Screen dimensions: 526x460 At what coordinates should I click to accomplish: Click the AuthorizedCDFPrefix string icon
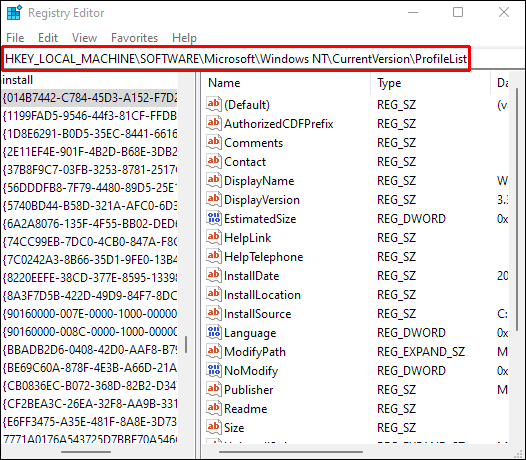coord(214,123)
